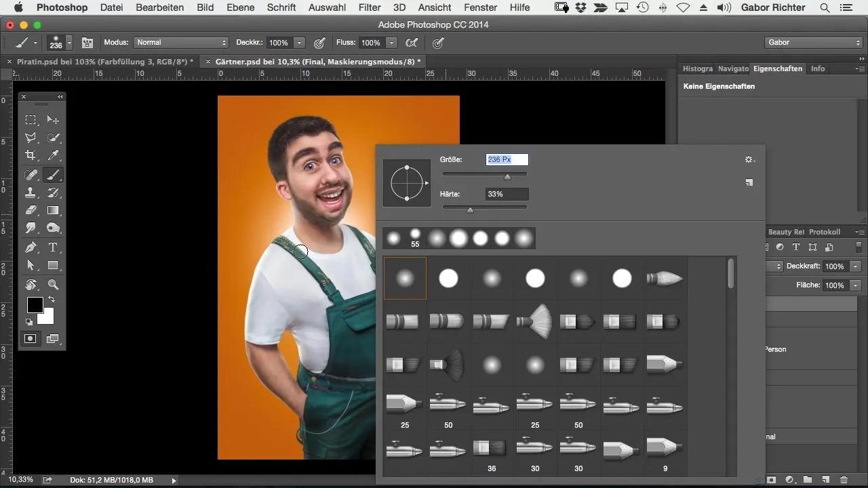Toggle Quick Mask mode
Screen dimensions: 868x488
coord(31,338)
